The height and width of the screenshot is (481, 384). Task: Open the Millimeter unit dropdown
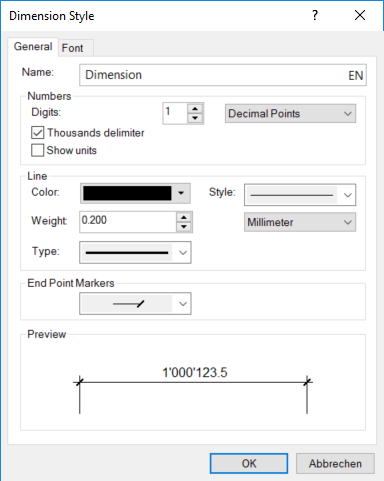click(300, 222)
